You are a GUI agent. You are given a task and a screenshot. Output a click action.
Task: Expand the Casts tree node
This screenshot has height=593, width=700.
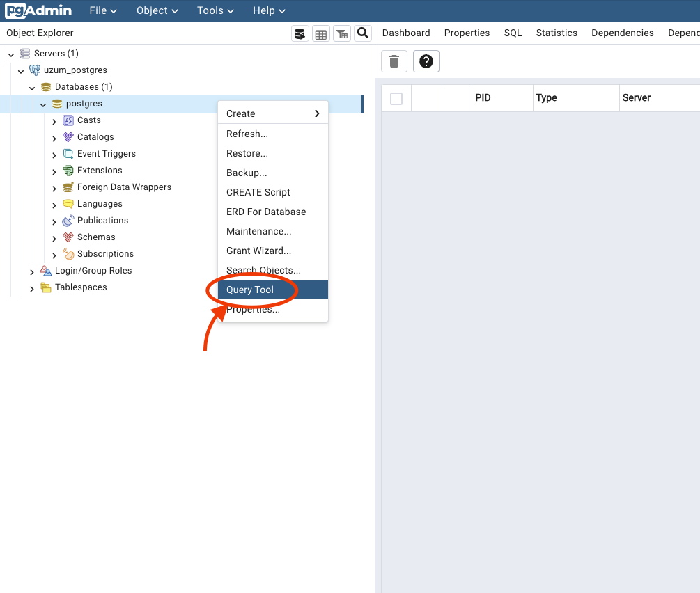[54, 121]
